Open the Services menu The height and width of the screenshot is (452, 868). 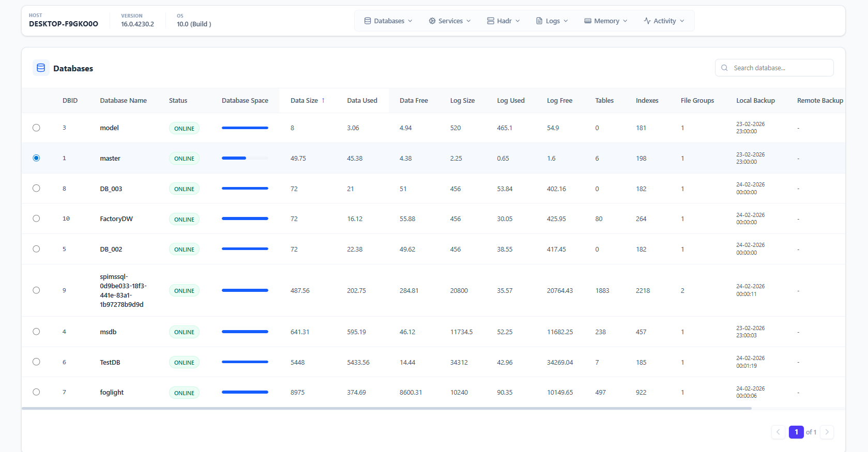pos(450,21)
